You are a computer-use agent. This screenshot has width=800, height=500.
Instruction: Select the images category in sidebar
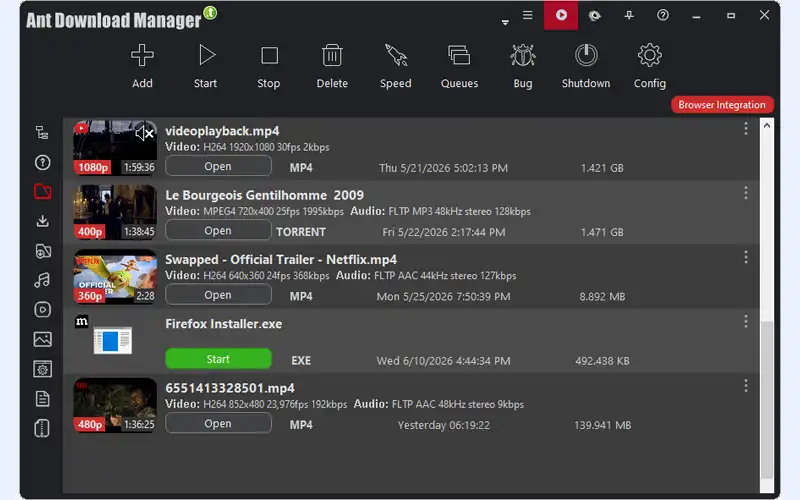42,339
